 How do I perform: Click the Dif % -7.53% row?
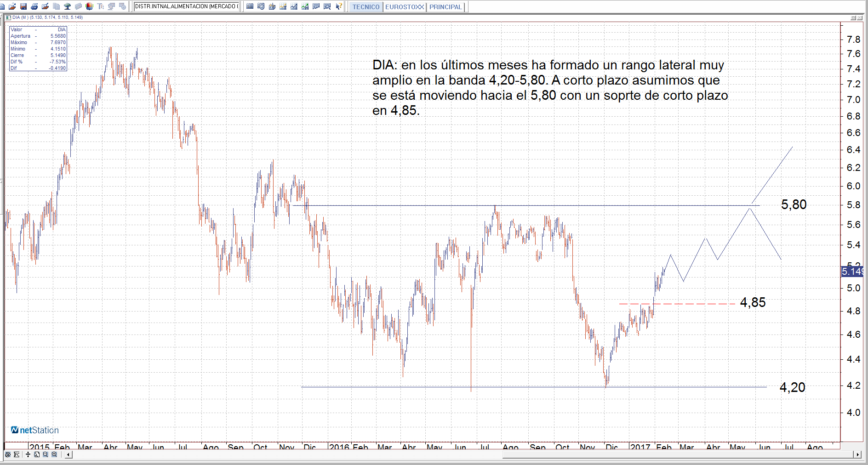click(38, 62)
